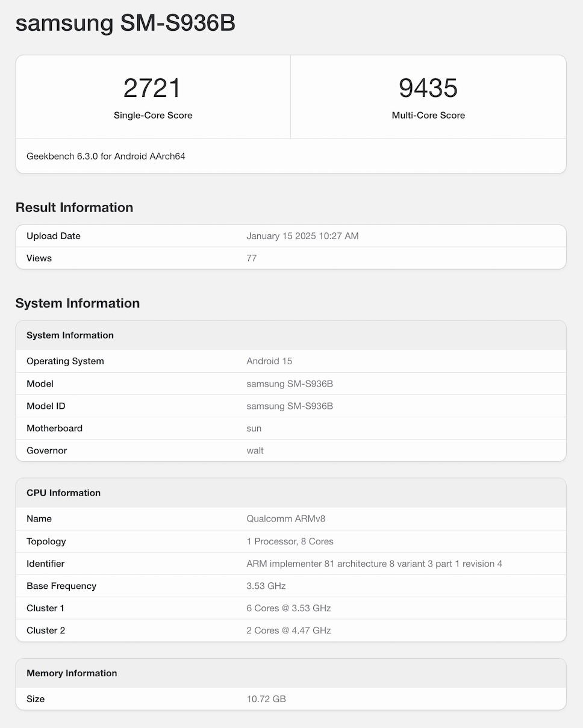Click the samsung SM-S936B page title
The height and width of the screenshot is (728, 583).
pos(125,23)
